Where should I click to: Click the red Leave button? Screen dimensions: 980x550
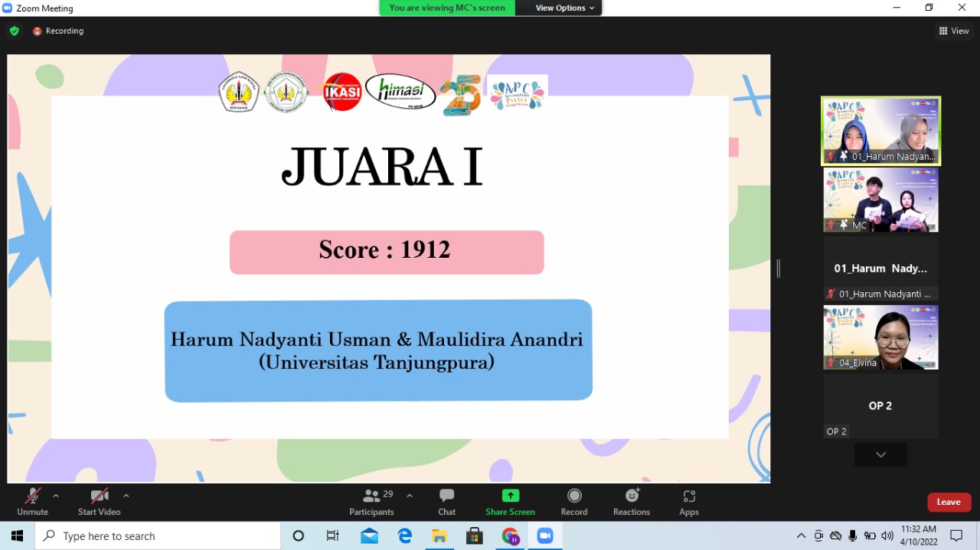pyautogui.click(x=949, y=502)
